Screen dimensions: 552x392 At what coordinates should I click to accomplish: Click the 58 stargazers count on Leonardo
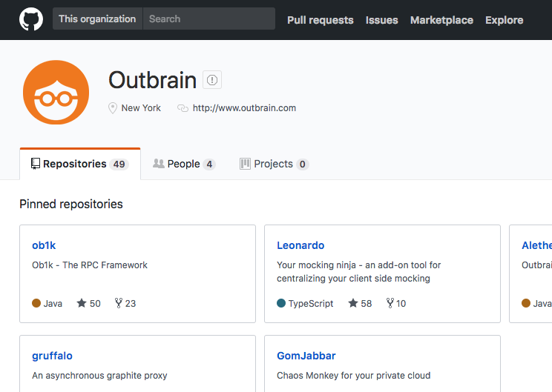(366, 303)
